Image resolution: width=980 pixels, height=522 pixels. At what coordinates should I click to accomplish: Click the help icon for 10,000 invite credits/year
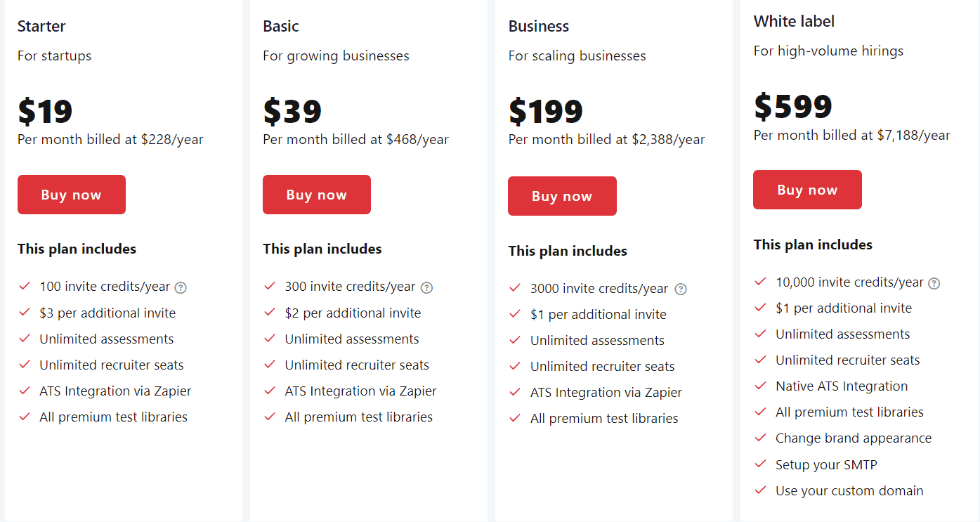point(934,282)
